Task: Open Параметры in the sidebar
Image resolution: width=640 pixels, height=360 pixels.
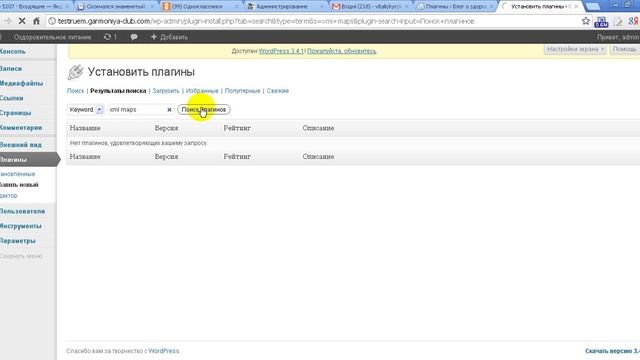Action: (18, 240)
